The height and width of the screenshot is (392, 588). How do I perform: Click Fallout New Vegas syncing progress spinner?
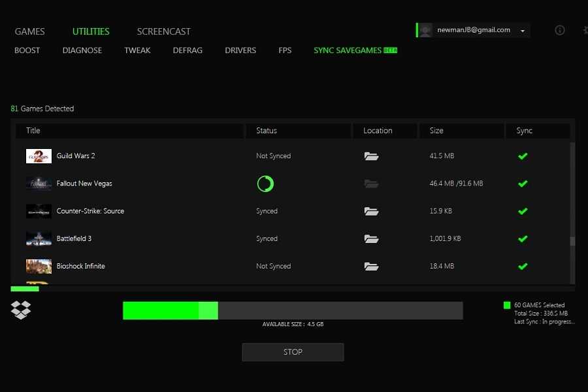[x=265, y=184]
